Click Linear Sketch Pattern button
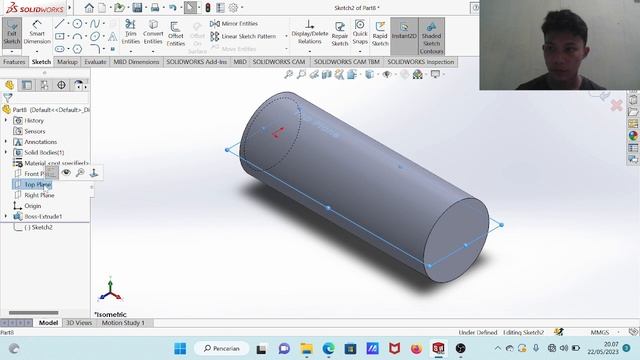 243,36
